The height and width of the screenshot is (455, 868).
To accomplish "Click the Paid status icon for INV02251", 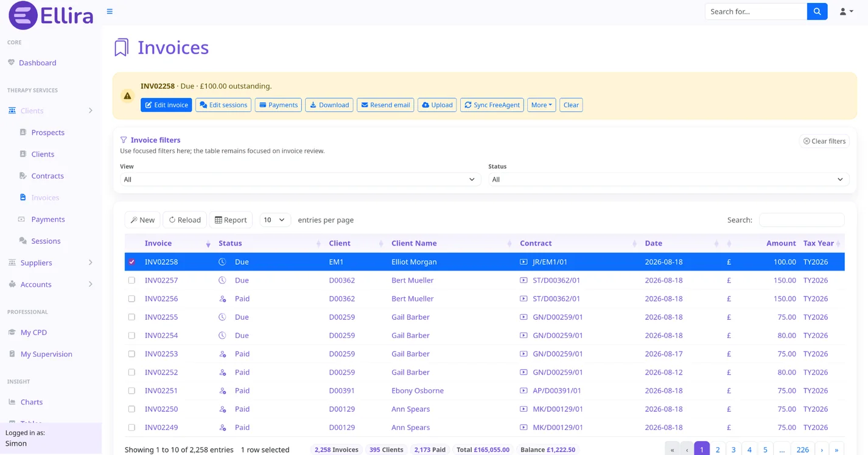I will (222, 390).
